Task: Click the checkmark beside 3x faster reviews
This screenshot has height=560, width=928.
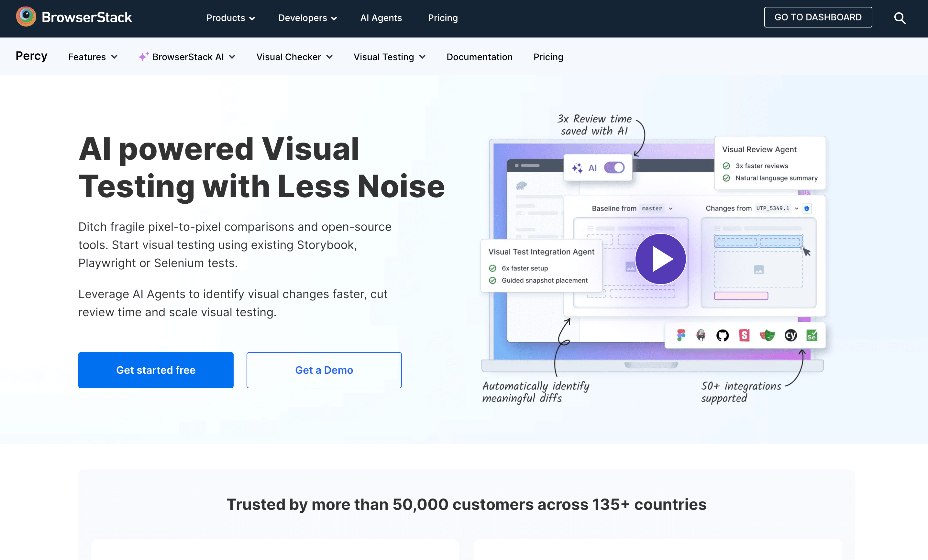Action: [726, 166]
